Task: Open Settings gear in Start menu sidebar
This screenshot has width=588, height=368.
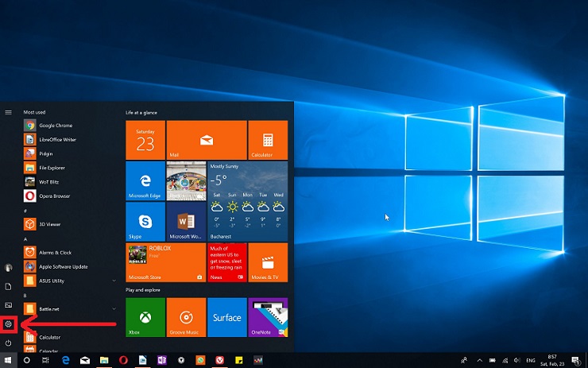Action: (8, 324)
